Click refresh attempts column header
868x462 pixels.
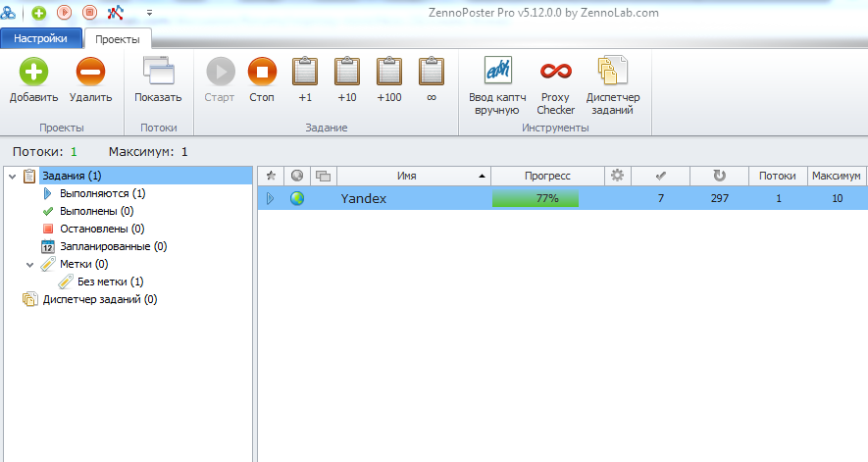(719, 176)
